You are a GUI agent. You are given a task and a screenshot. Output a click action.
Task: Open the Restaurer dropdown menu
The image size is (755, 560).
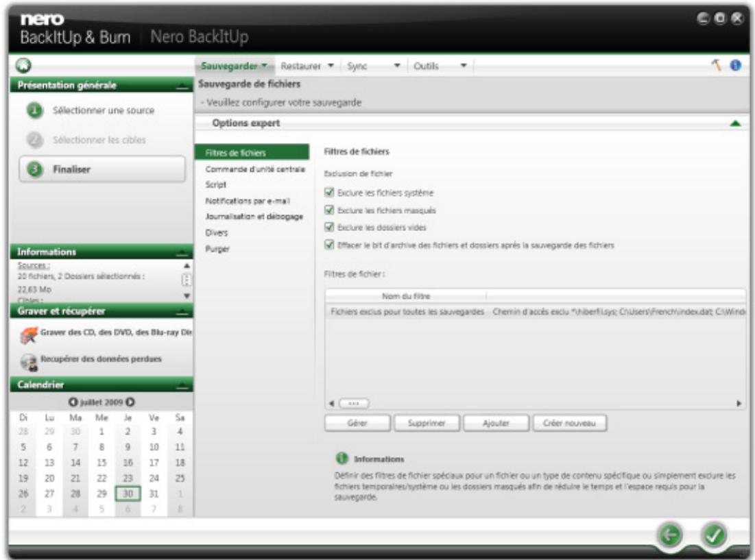307,65
